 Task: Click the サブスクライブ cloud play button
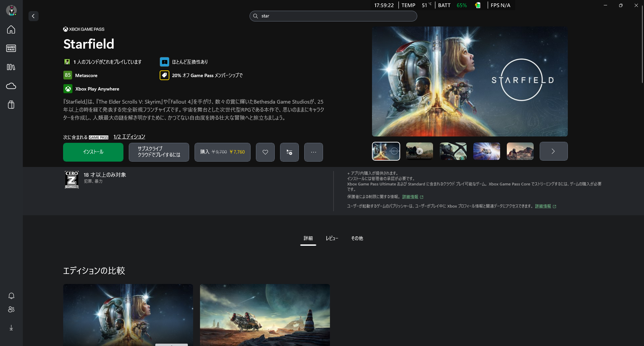coord(159,152)
